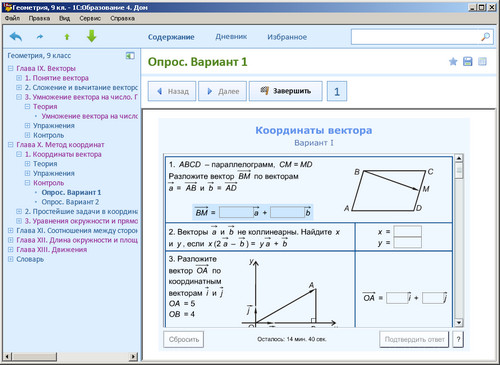Screen dimensions: 500x365
Task: Click test scrollbar up arrow
Action: click(x=459, y=158)
